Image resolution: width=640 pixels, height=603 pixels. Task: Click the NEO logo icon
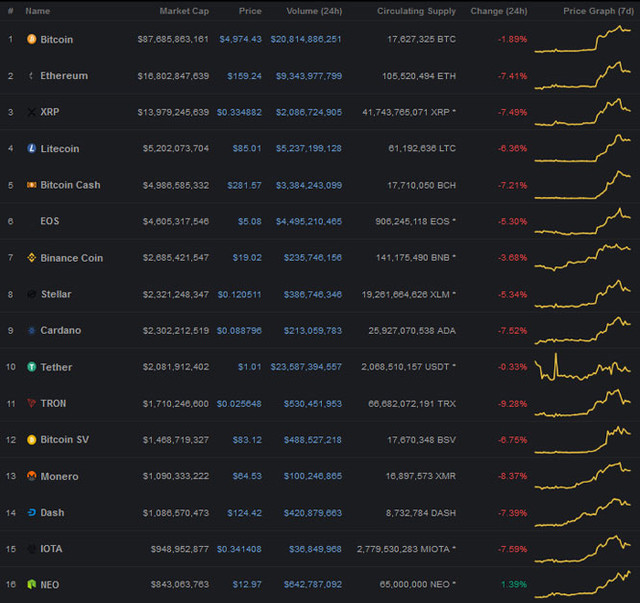pos(31,584)
